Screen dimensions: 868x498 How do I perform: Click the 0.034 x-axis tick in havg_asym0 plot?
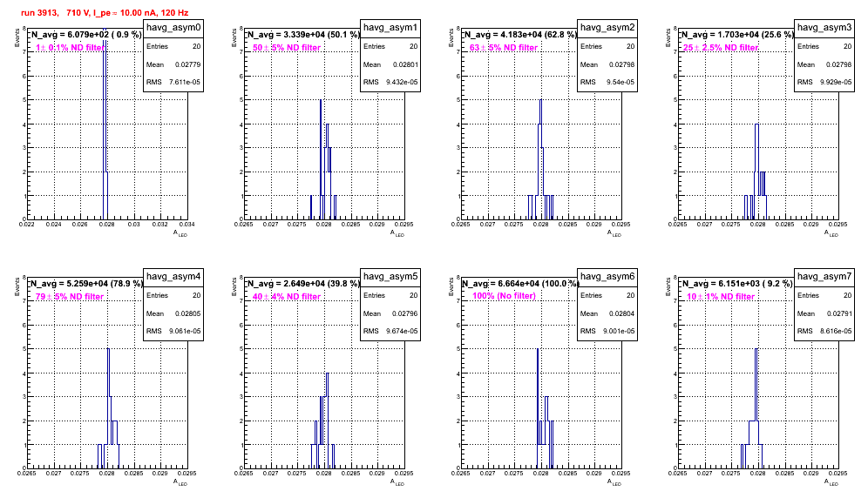(x=187, y=224)
